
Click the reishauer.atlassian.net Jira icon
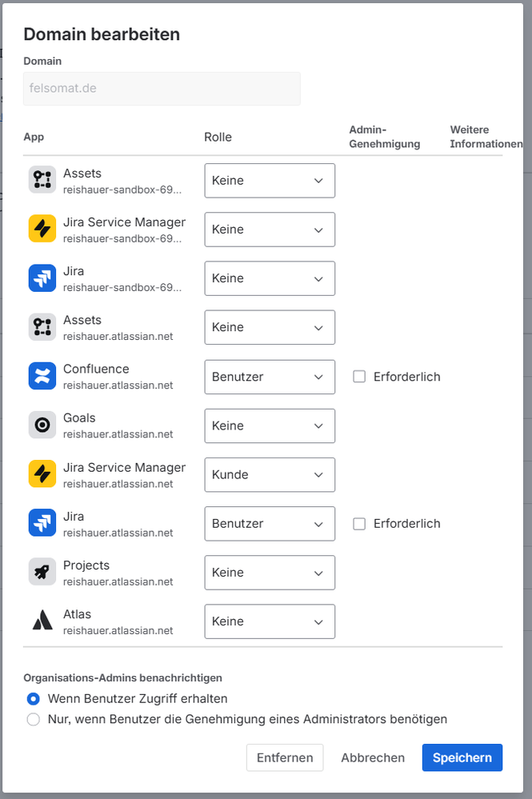click(42, 523)
